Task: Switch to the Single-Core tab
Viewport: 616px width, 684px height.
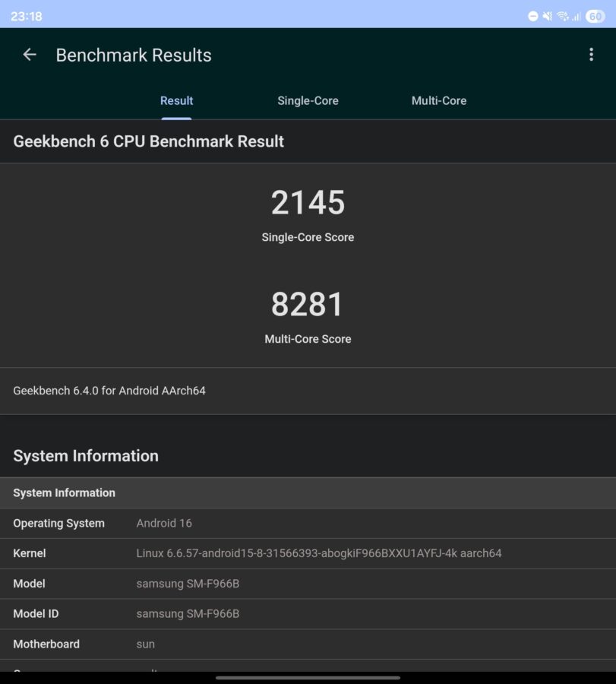Action: point(308,101)
